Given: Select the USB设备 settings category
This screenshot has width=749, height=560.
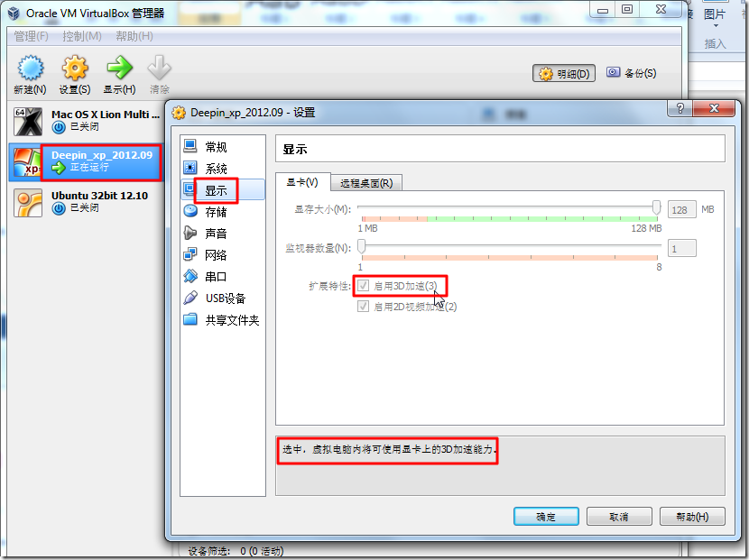Looking at the screenshot, I should [223, 298].
